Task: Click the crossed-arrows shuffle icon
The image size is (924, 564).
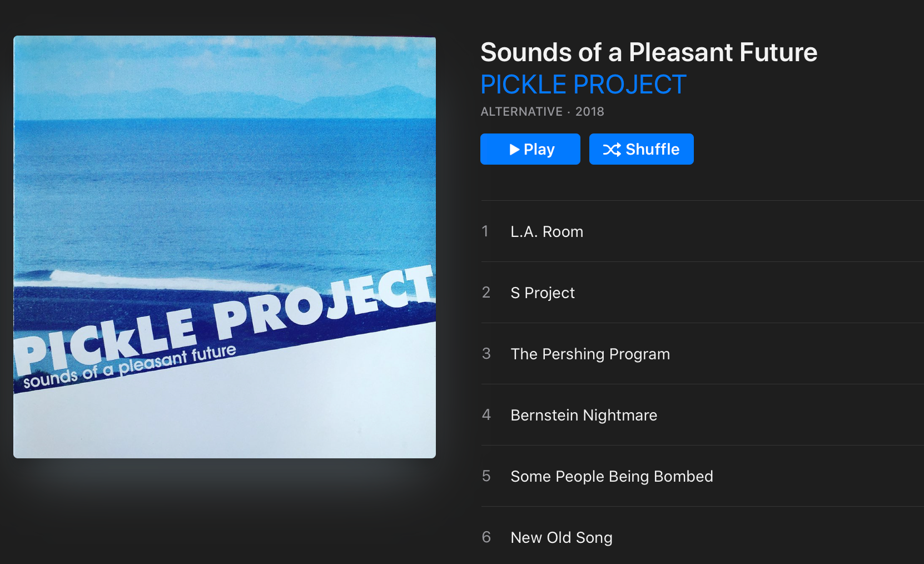Action: tap(612, 150)
